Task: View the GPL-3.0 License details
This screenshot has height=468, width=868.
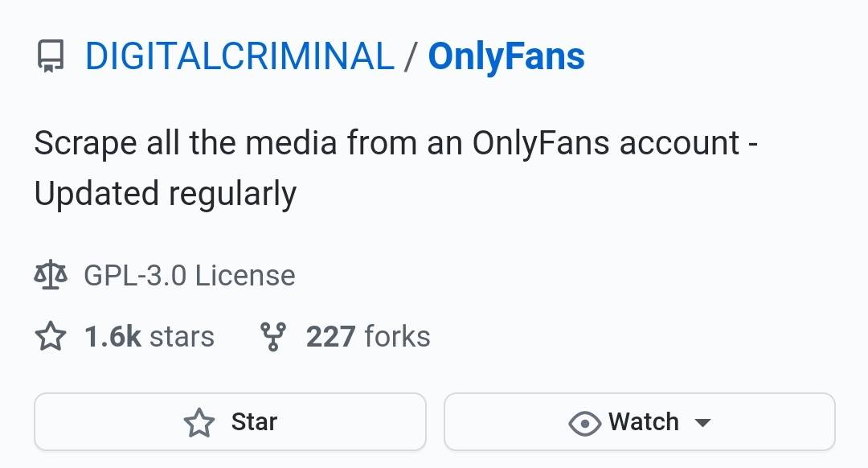Action: 190,276
